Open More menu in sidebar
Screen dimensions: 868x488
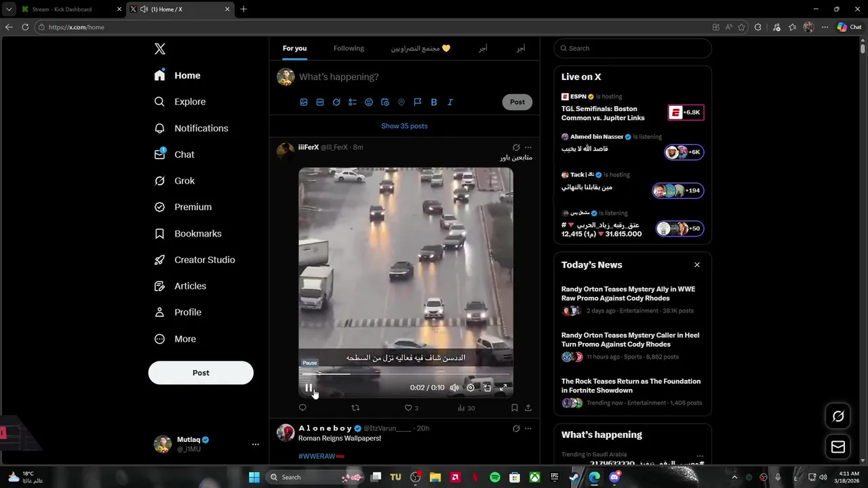coord(175,339)
